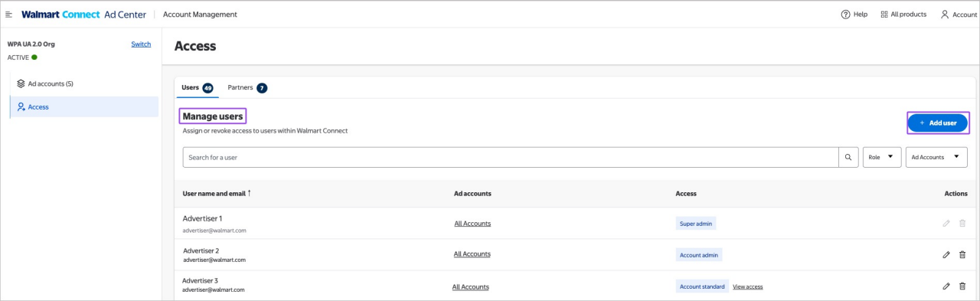Image resolution: width=980 pixels, height=301 pixels.
Task: Open the Role filter dropdown
Action: [x=882, y=157]
